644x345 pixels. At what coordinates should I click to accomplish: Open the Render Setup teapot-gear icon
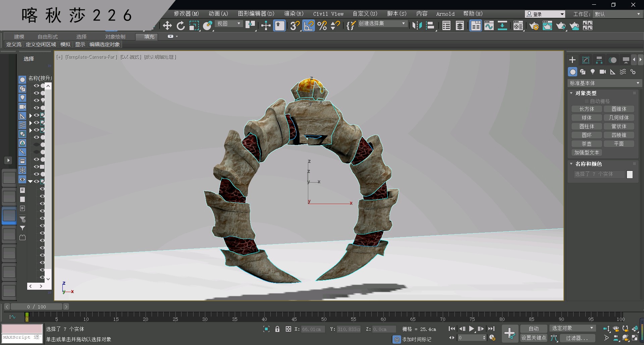click(x=534, y=26)
